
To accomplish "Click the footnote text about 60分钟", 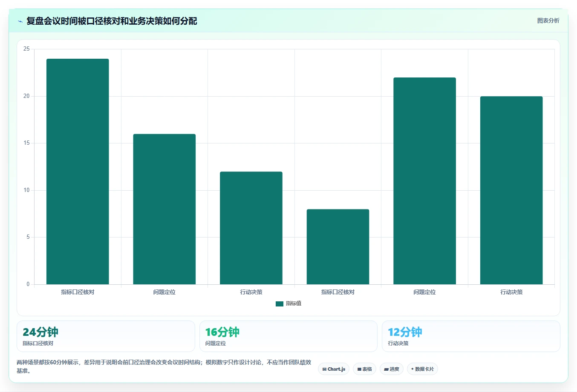I will click(164, 366).
